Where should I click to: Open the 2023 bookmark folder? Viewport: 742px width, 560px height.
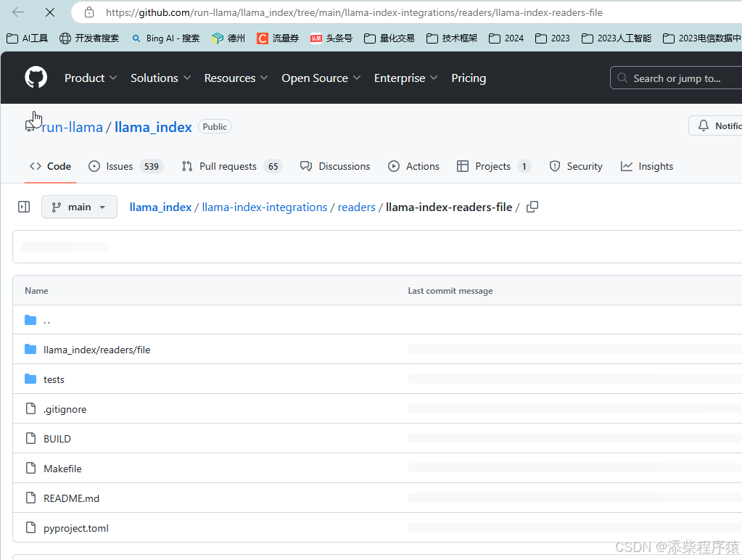tap(553, 38)
